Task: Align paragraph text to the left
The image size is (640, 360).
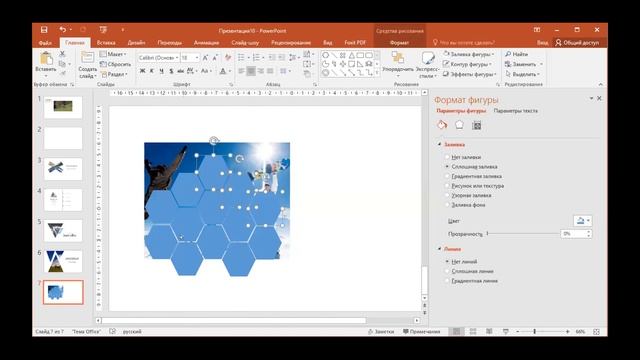Action: (x=242, y=71)
